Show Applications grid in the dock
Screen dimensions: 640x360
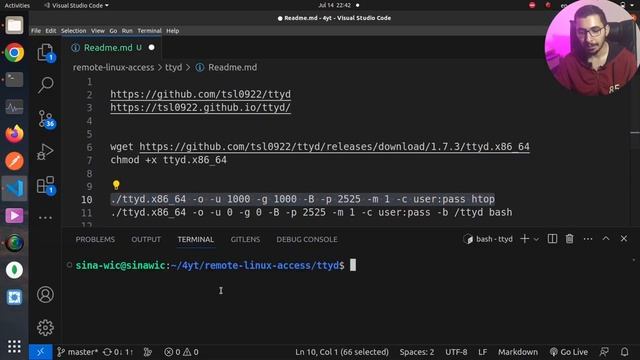click(14, 346)
